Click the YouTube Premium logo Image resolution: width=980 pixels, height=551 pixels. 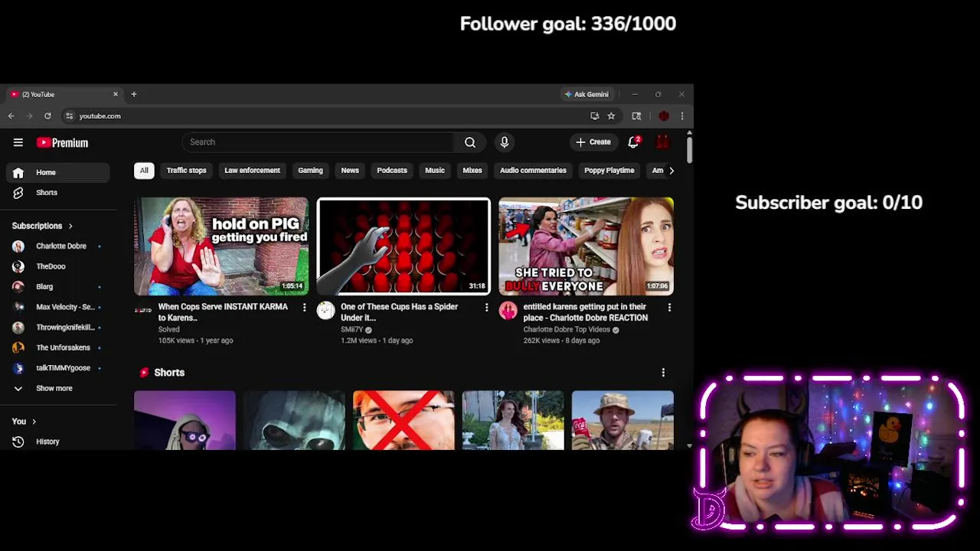tap(62, 142)
